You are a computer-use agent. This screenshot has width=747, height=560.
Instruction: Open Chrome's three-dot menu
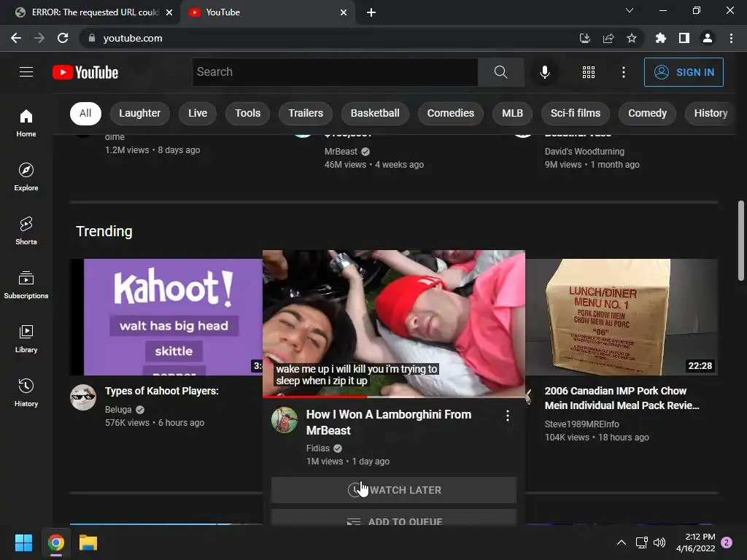(x=731, y=38)
